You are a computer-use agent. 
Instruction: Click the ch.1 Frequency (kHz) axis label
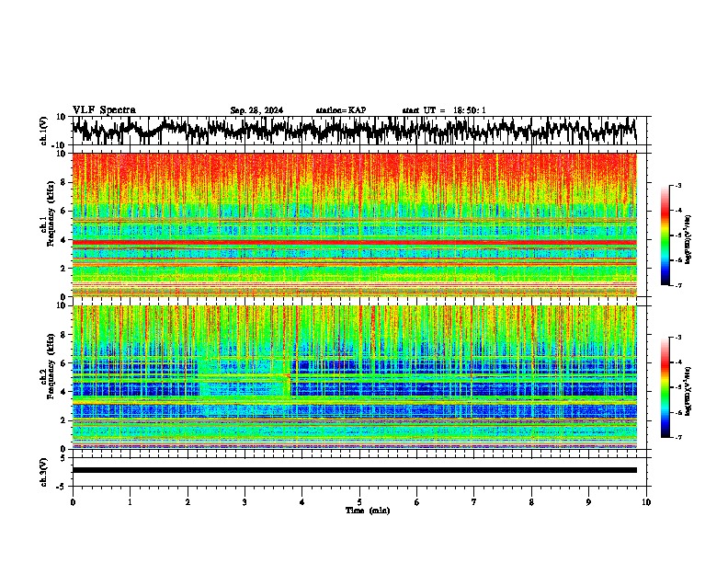tap(51, 213)
